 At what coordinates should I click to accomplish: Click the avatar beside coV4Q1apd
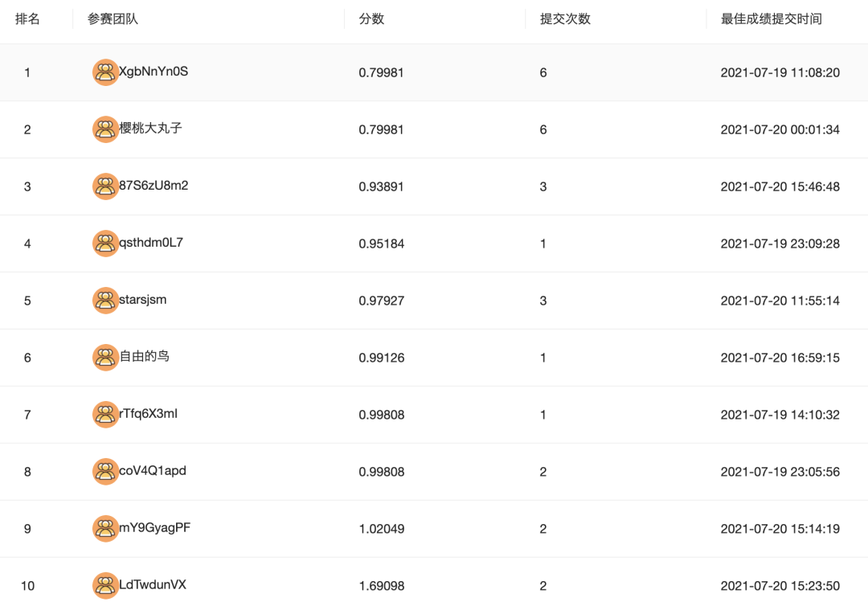pos(105,472)
